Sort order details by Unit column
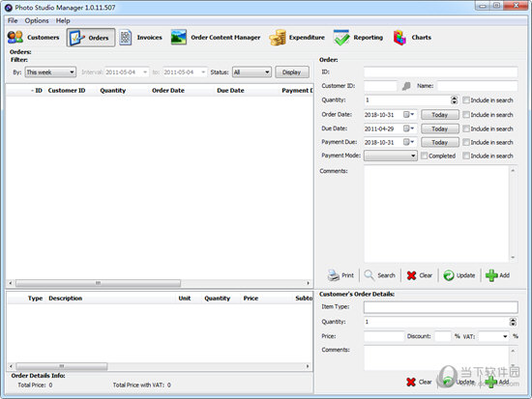The height and width of the screenshot is (399, 532). [185, 299]
